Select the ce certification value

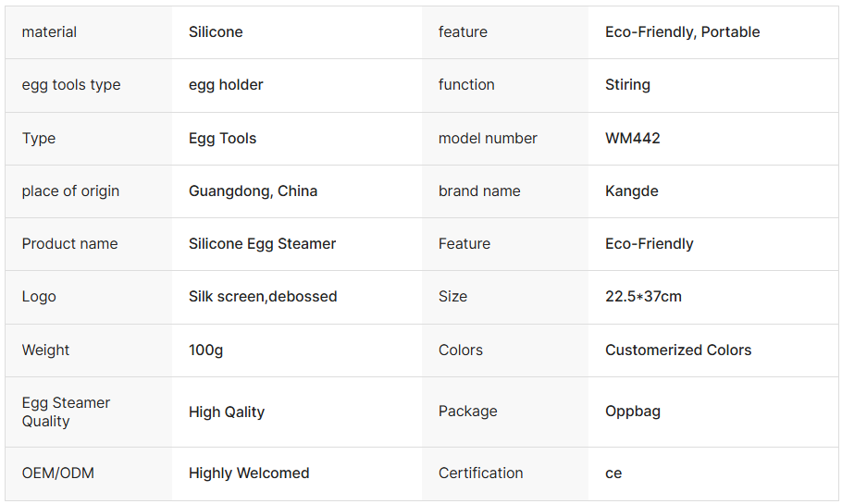click(613, 473)
